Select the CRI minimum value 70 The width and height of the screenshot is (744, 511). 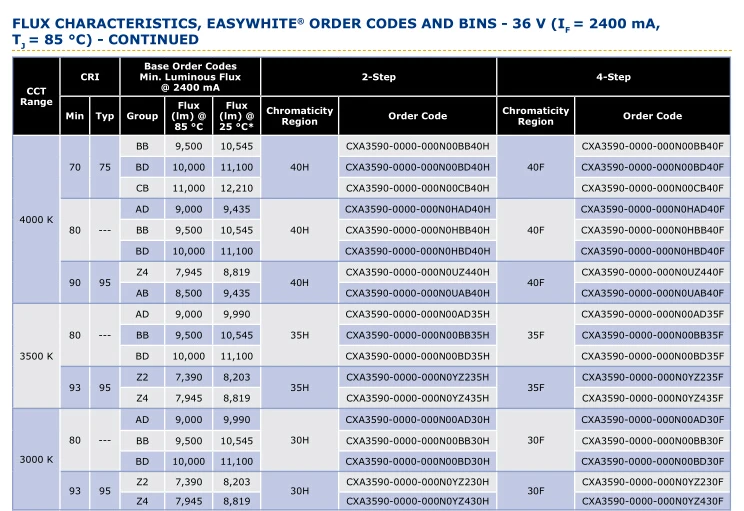pyautogui.click(x=75, y=167)
